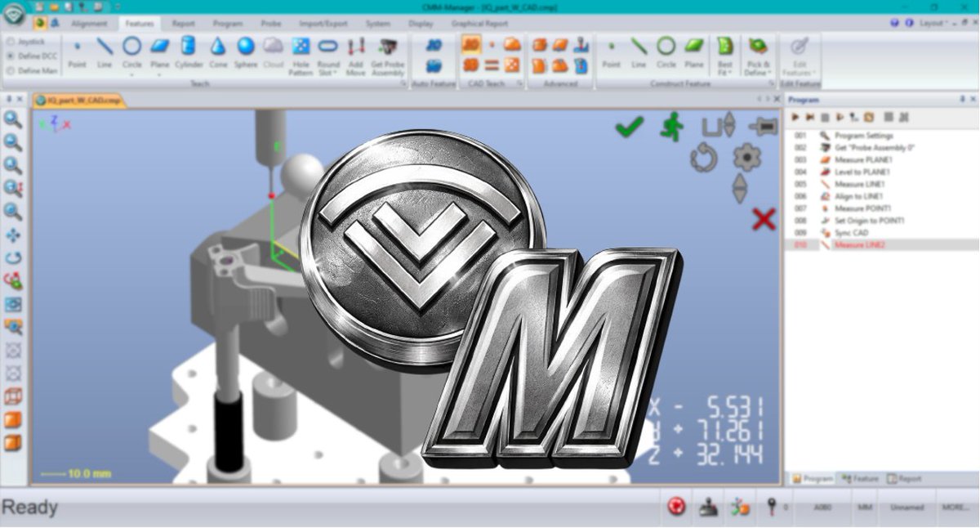
Task: Switch to the Probe ribbon tab
Action: (271, 24)
